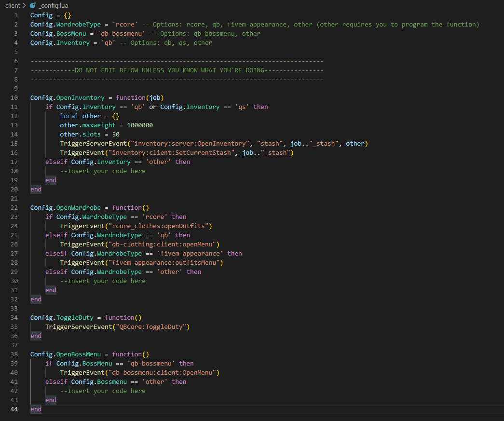Click highlighted 'end' on line 19

click(x=51, y=180)
